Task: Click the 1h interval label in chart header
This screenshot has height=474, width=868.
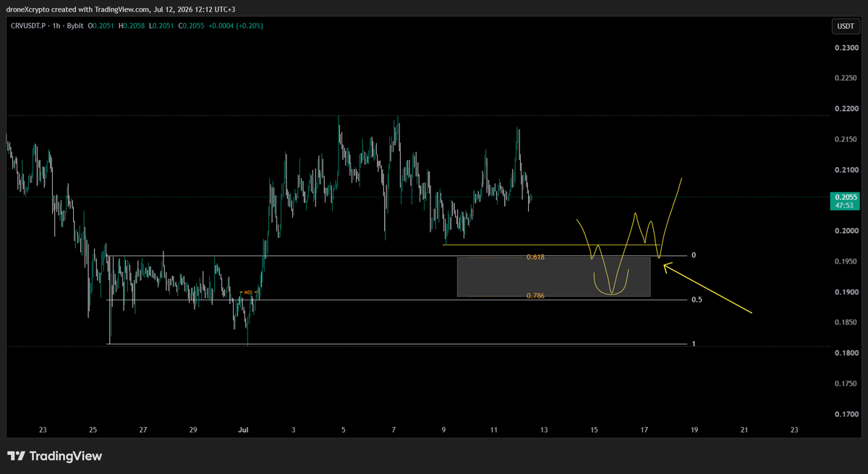Action: coord(57,26)
